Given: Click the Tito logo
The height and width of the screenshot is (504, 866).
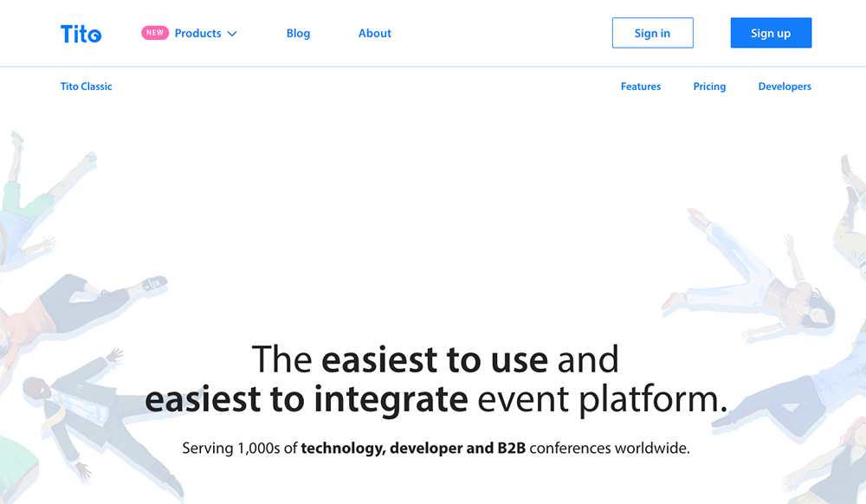Looking at the screenshot, I should pyautogui.click(x=81, y=34).
